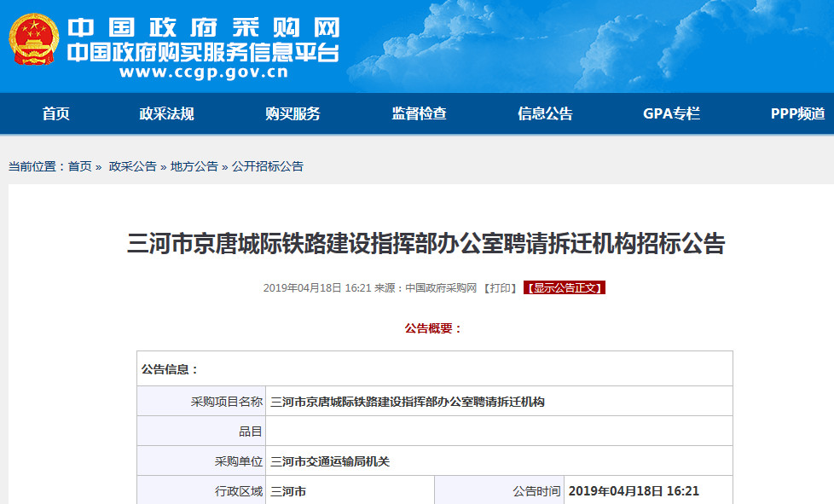
Task: Click the red 【显示公告正文】 button
Action: tap(564, 288)
